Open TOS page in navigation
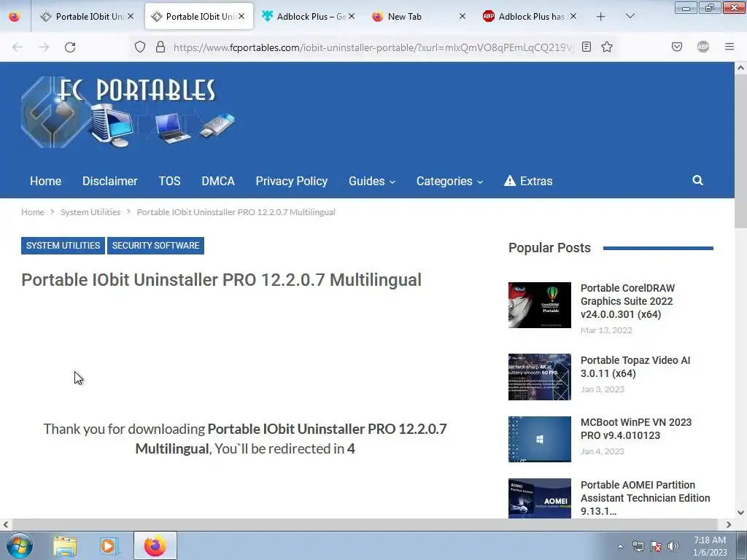Screen dimensions: 747x560 pyautogui.click(x=169, y=181)
